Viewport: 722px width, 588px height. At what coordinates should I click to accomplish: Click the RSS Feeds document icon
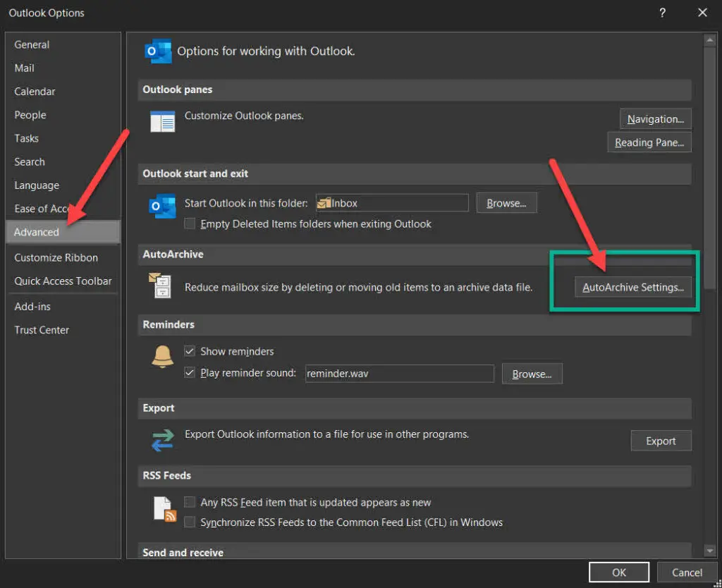[164, 509]
